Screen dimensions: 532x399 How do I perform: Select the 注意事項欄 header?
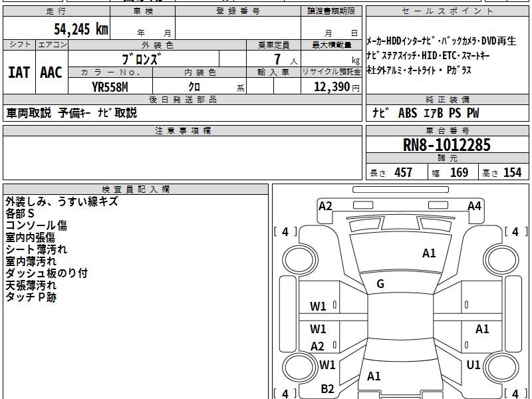pos(182,130)
